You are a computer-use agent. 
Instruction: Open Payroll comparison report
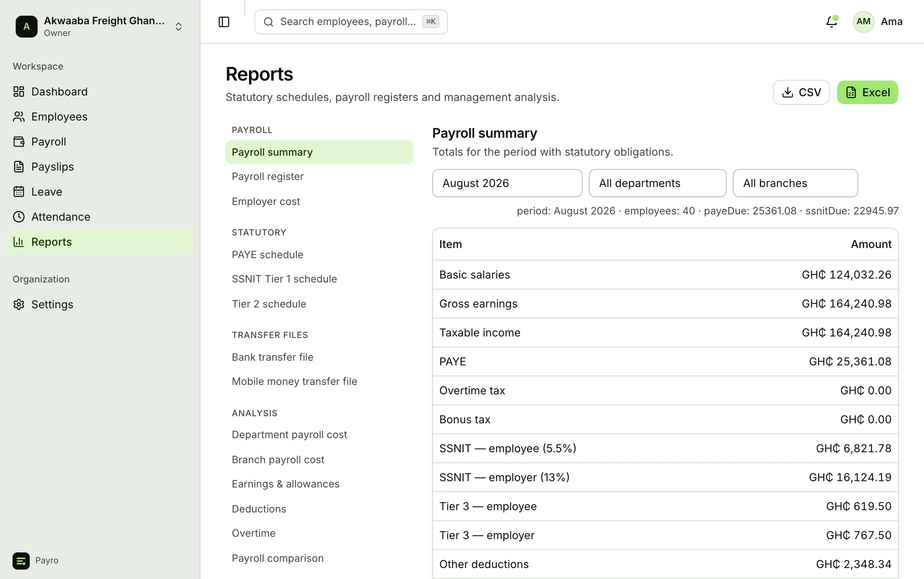coord(319,558)
